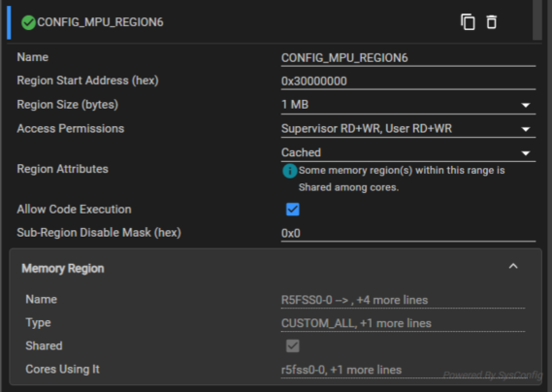Open Region Size dropdown showing 1 MB
The height and width of the screenshot is (392, 552).
[408, 105]
